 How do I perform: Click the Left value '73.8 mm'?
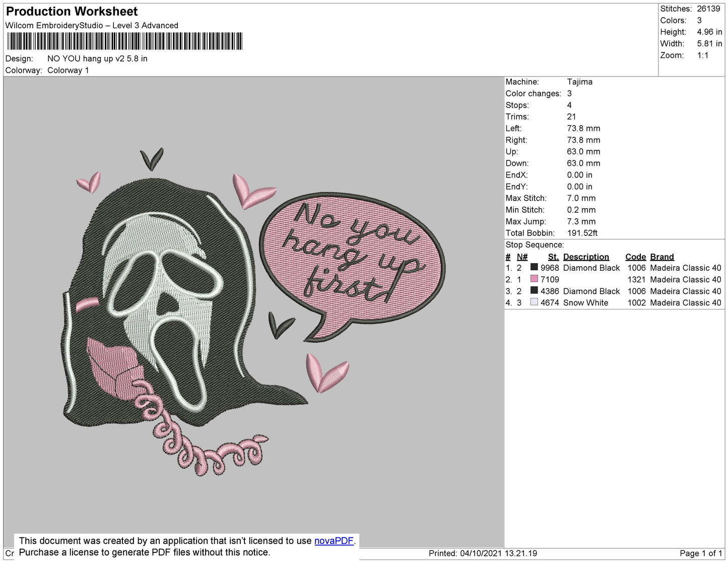pos(583,128)
